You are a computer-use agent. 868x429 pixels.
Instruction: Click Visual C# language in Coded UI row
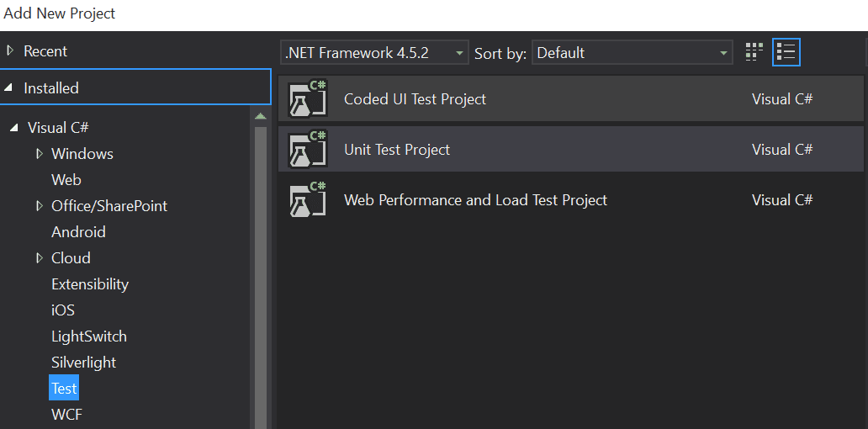[781, 98]
